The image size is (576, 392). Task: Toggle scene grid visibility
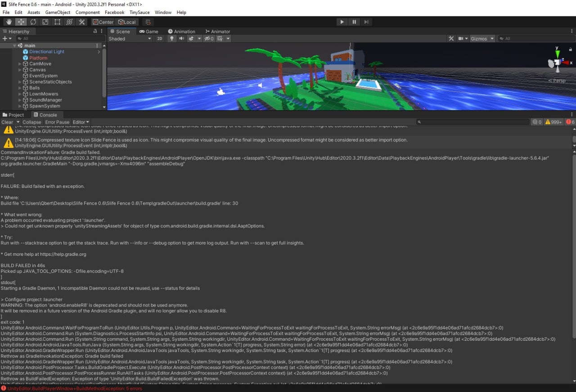click(220, 39)
